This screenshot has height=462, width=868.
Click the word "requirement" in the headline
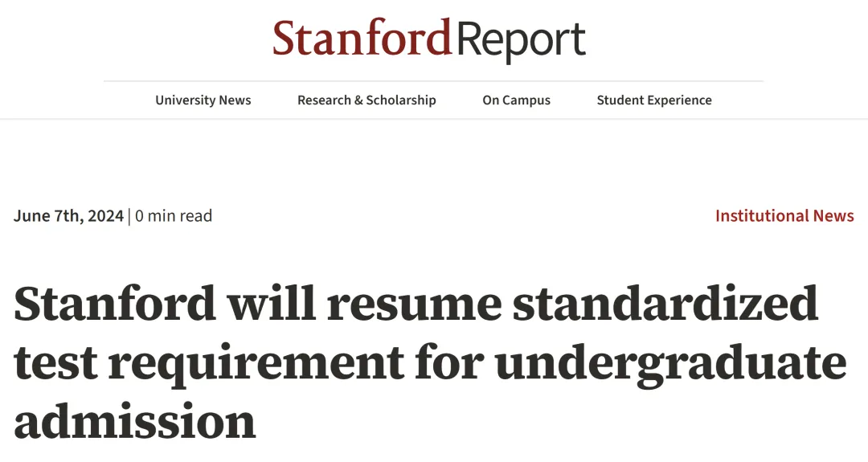(x=257, y=364)
